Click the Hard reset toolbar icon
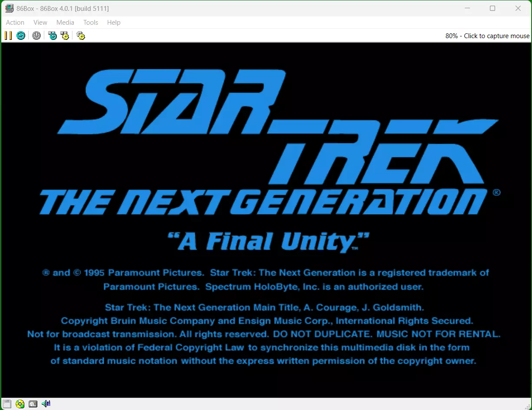The width and height of the screenshot is (532, 410). tap(21, 36)
